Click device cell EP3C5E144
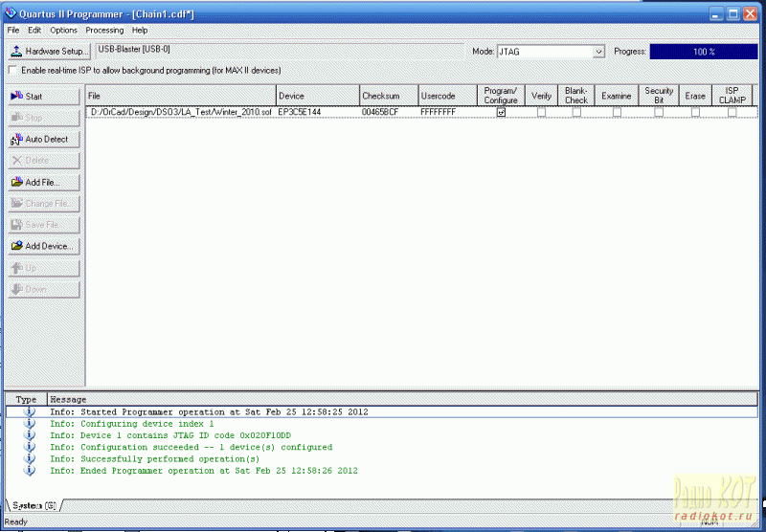This screenshot has width=766, height=532. (x=300, y=112)
